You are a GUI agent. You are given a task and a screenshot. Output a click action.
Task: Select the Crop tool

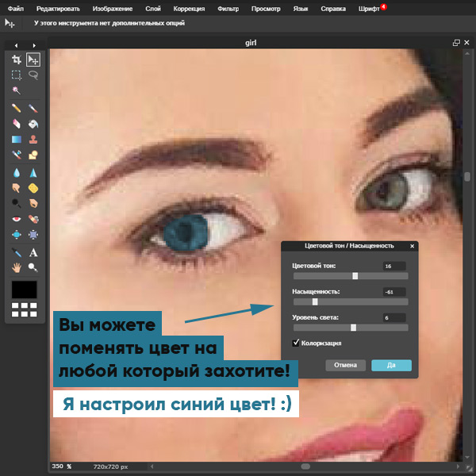(x=16, y=59)
